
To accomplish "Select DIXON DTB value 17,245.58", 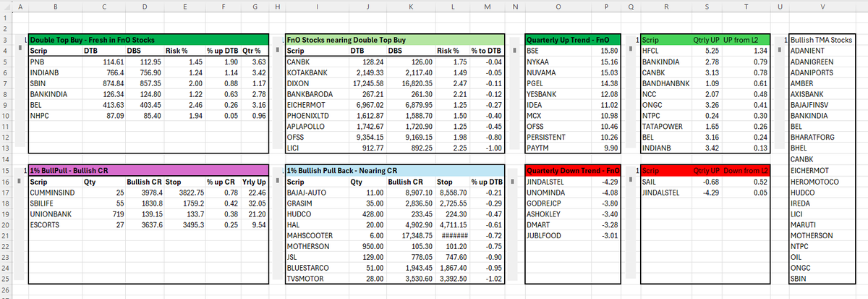I will pyautogui.click(x=368, y=84).
